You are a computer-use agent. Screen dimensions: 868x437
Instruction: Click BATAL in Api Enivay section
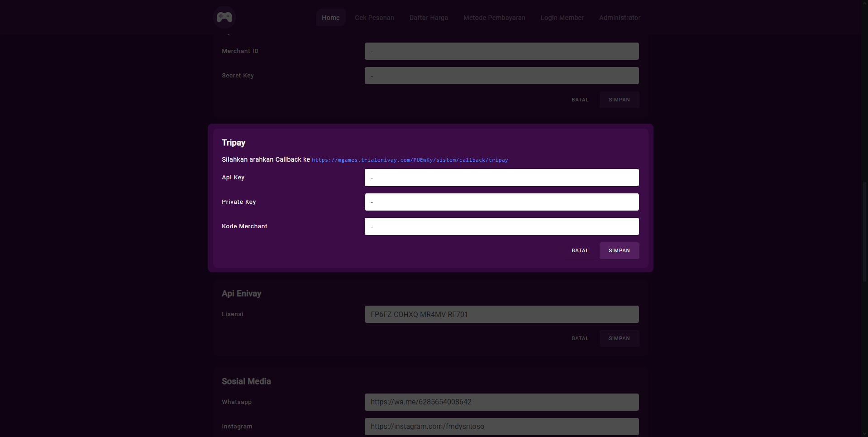tap(580, 338)
